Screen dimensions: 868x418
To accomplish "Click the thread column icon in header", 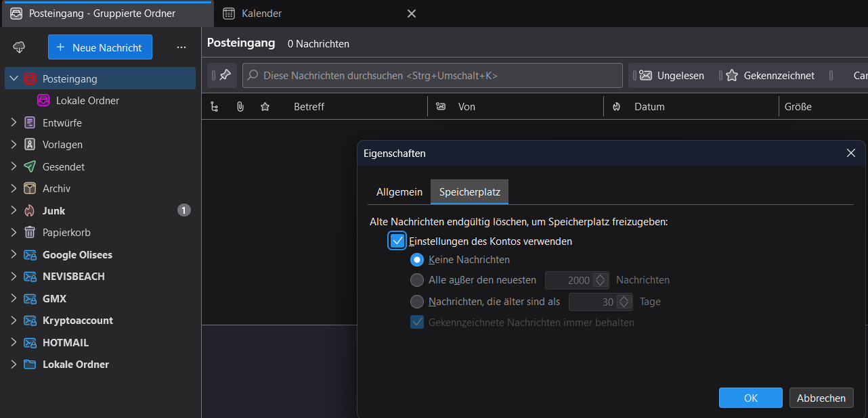I will point(215,107).
